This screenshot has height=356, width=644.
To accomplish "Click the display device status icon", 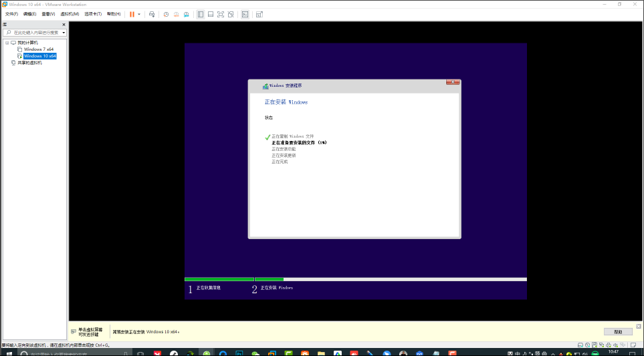I will coord(623,345).
